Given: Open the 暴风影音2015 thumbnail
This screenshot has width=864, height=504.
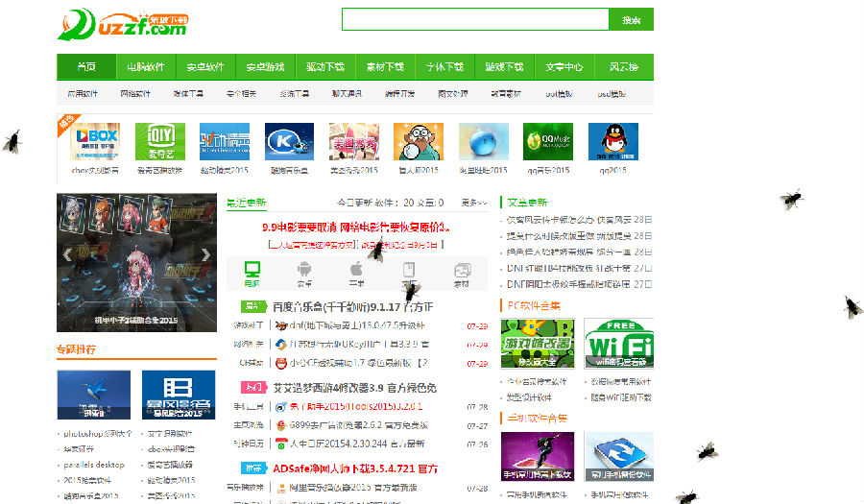Looking at the screenshot, I should pyautogui.click(x=179, y=395).
